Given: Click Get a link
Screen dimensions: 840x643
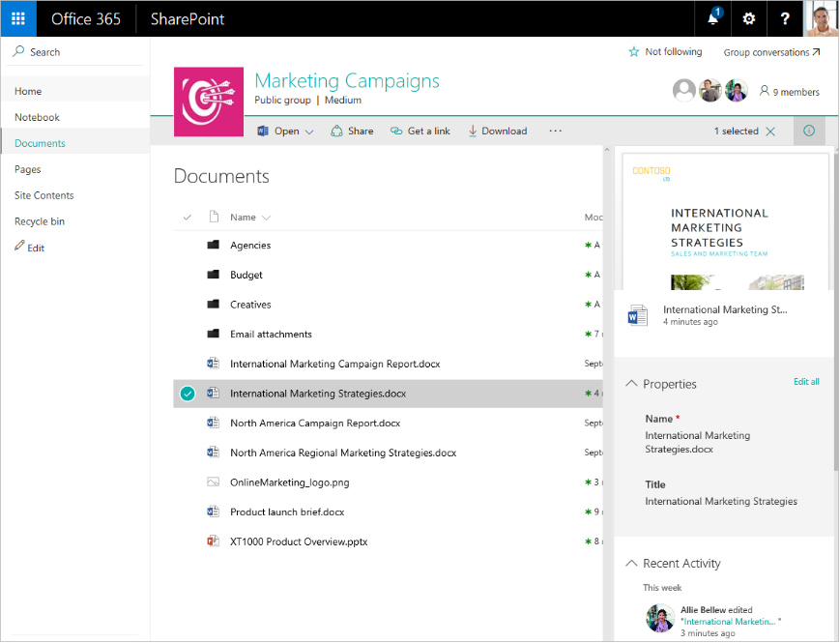Looking at the screenshot, I should [x=420, y=131].
